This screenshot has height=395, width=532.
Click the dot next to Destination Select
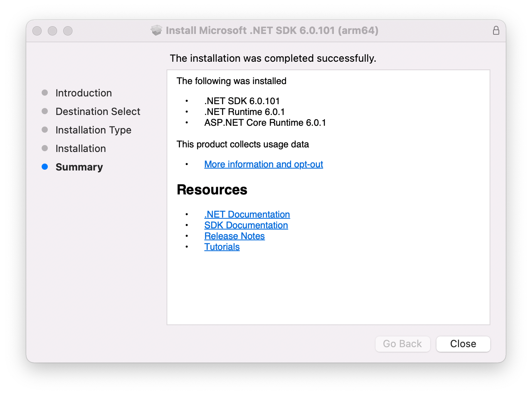(44, 111)
